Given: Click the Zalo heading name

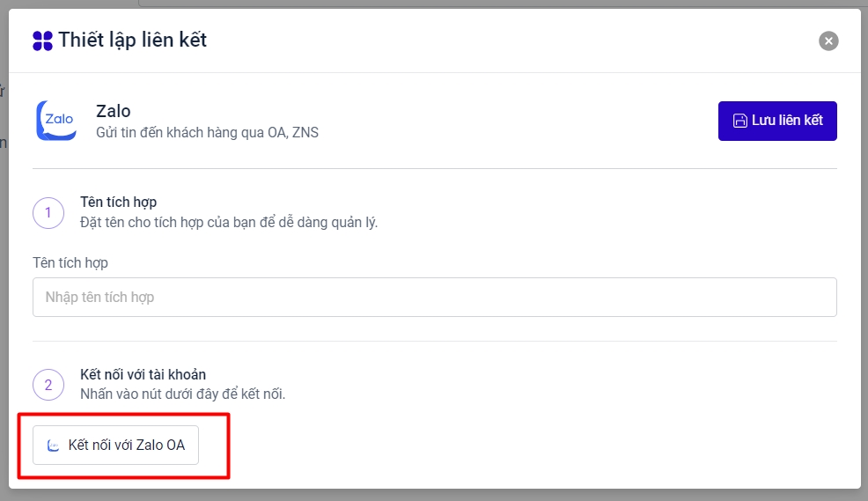Looking at the screenshot, I should tap(113, 111).
